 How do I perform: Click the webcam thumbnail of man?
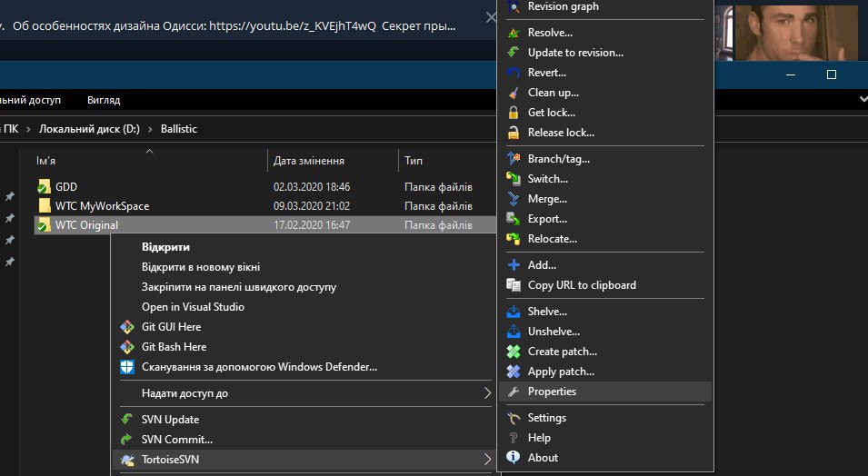click(x=795, y=33)
